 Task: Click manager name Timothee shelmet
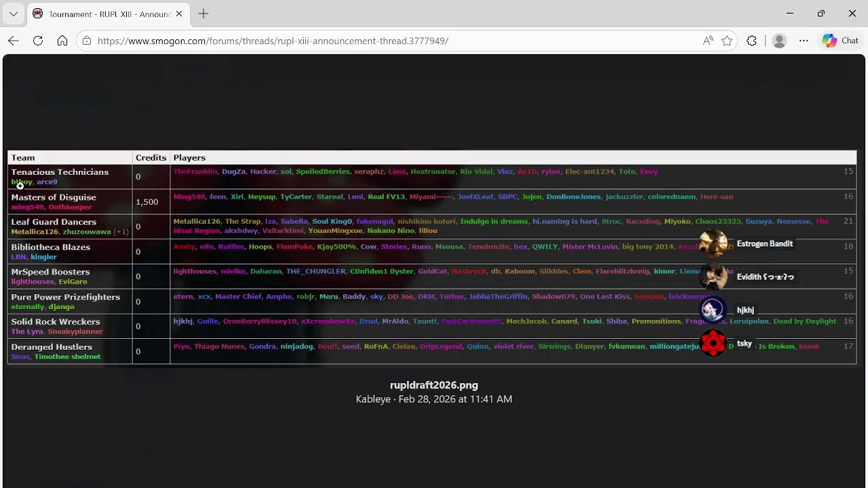click(67, 357)
